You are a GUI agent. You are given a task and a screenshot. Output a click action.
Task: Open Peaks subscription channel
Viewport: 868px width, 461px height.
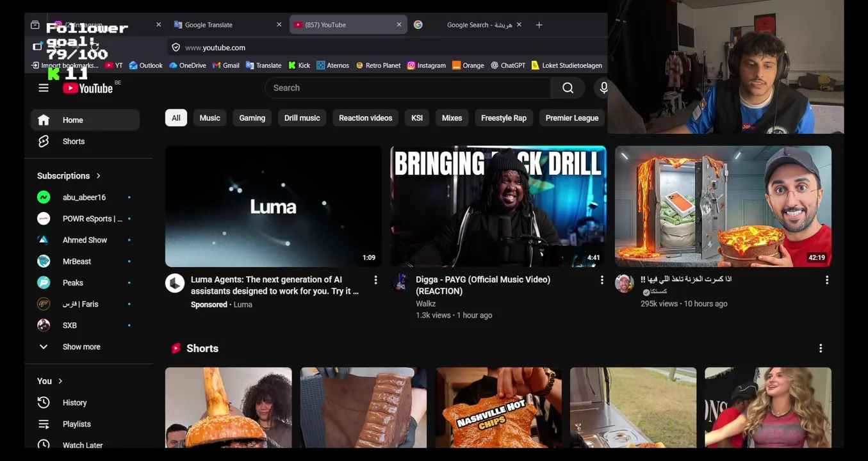pos(85,283)
